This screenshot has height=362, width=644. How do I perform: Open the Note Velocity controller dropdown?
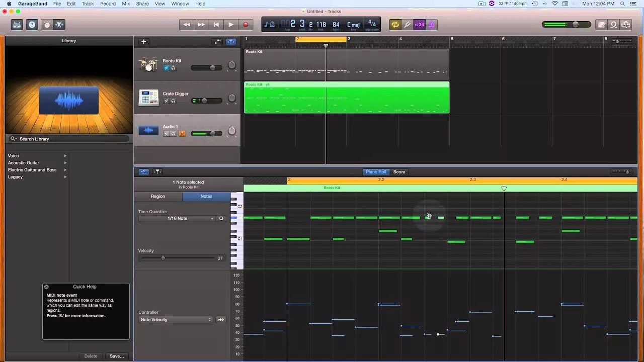click(176, 320)
